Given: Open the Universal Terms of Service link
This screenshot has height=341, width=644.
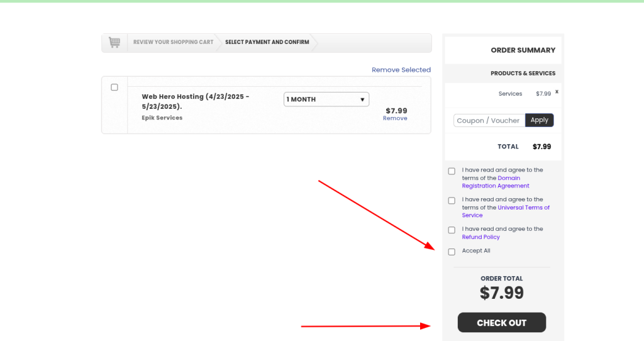Looking at the screenshot, I should click(506, 211).
